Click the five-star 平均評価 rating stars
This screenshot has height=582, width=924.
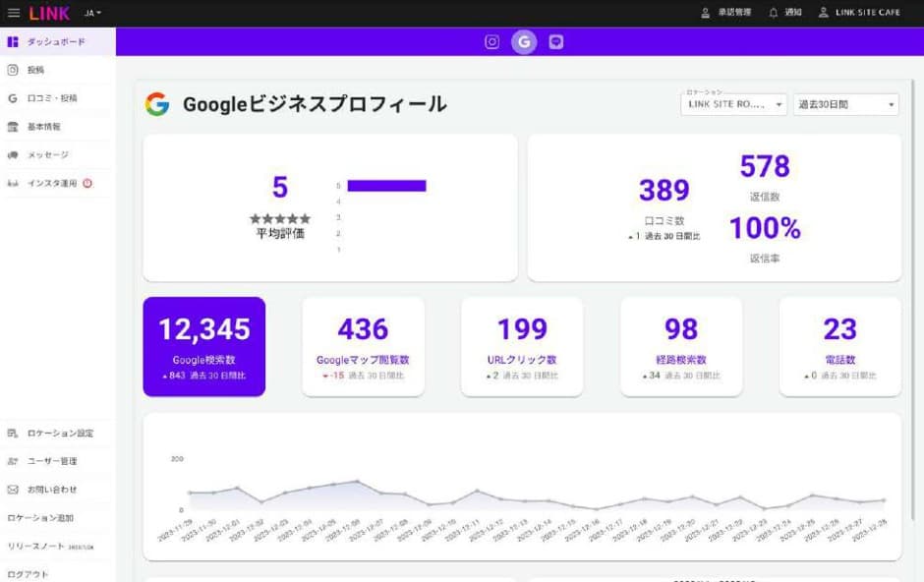280,218
